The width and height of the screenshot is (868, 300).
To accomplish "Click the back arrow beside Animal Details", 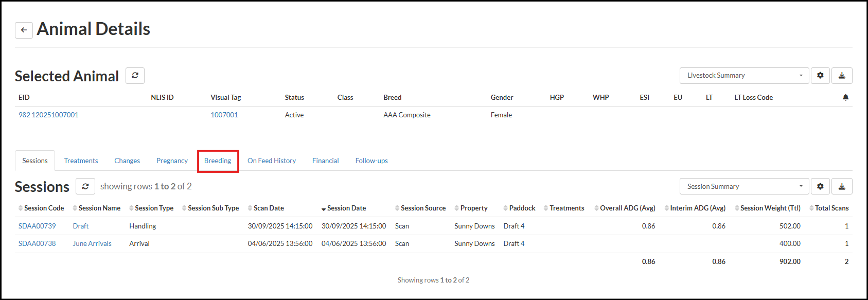I will coord(24,30).
